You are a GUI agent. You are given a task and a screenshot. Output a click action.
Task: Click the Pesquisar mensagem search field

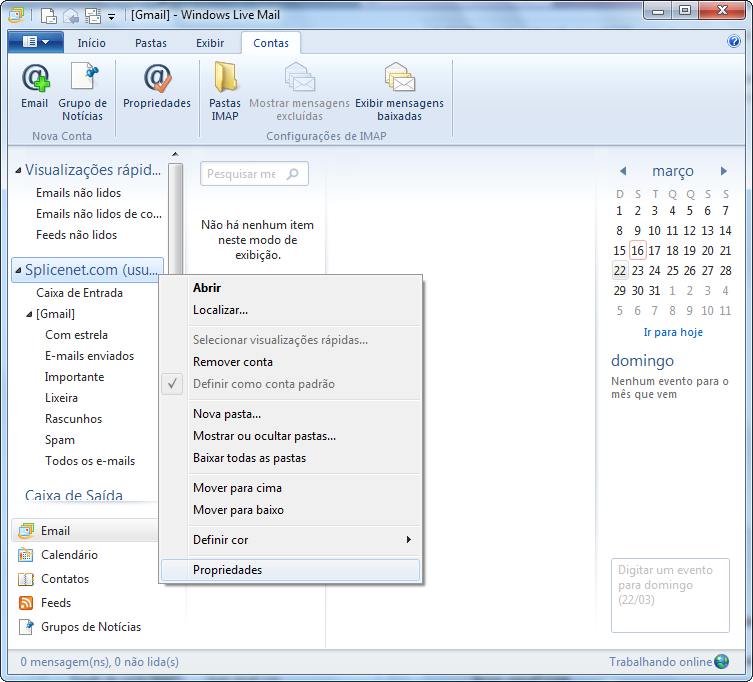click(x=243, y=174)
